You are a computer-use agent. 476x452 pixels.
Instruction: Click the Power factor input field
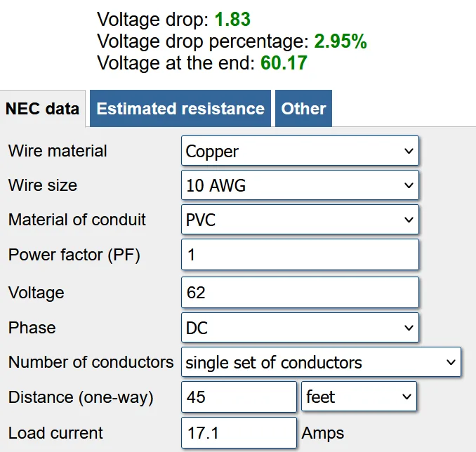click(300, 254)
